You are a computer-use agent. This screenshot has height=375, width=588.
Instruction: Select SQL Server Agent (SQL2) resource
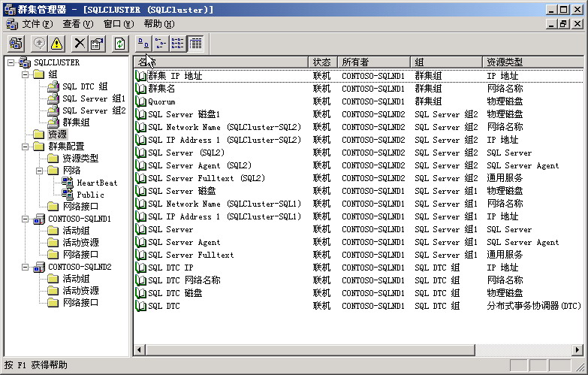(200, 165)
